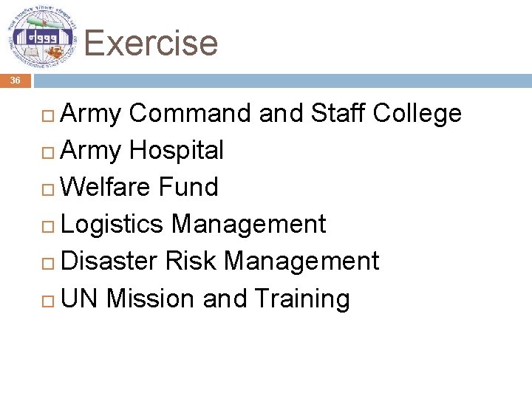
Task: Click the bullet box beside Army Command
Action: tap(48, 116)
